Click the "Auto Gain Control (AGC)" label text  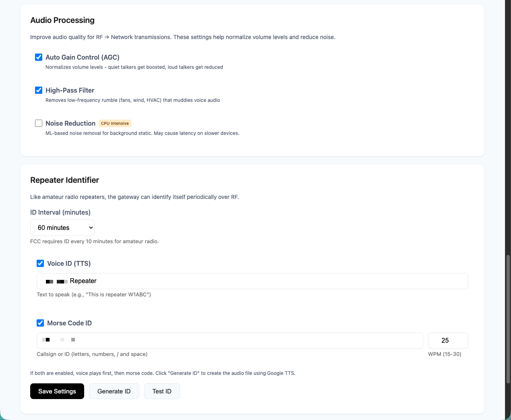pos(83,57)
